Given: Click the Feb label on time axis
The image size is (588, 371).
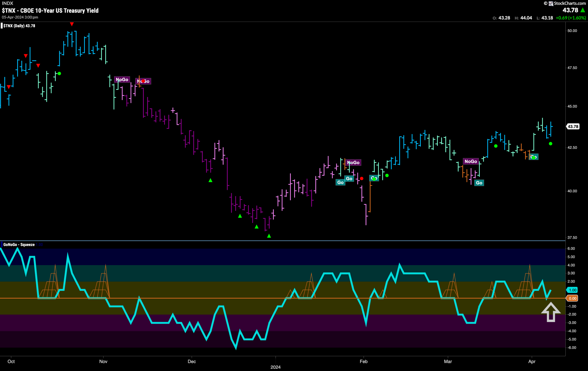Looking at the screenshot, I should (363, 361).
